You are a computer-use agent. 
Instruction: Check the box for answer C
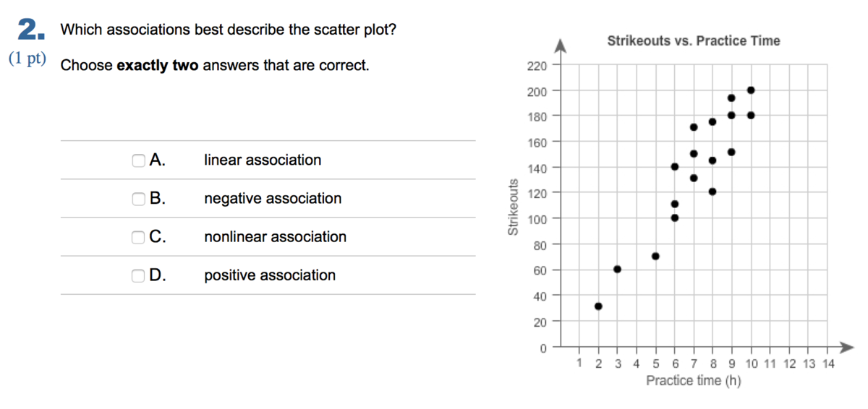(x=138, y=237)
